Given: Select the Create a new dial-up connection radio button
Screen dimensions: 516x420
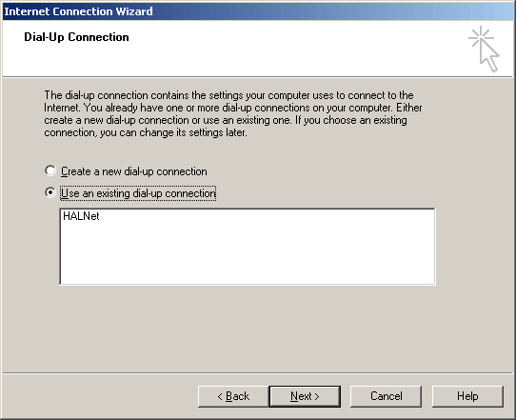Looking at the screenshot, I should pyautogui.click(x=50, y=170).
